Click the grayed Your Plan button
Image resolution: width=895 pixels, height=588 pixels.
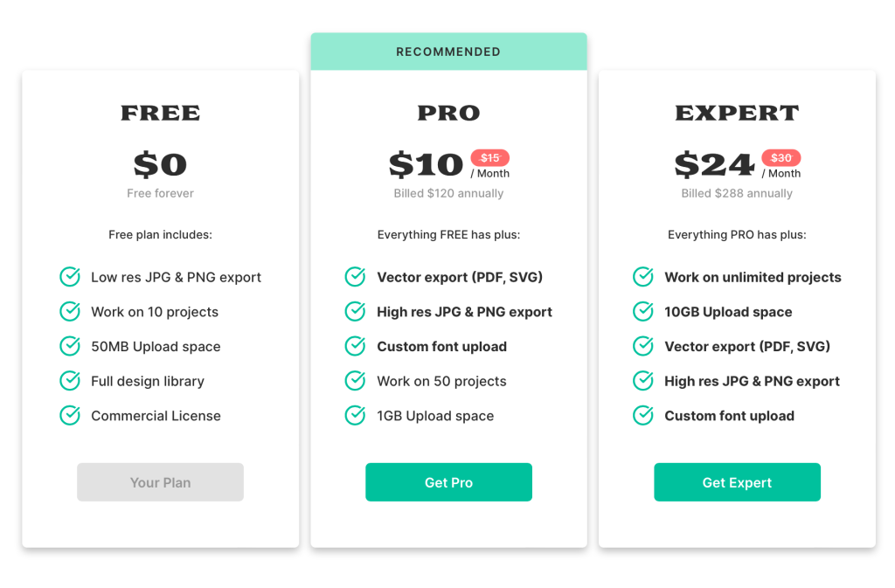(x=160, y=482)
